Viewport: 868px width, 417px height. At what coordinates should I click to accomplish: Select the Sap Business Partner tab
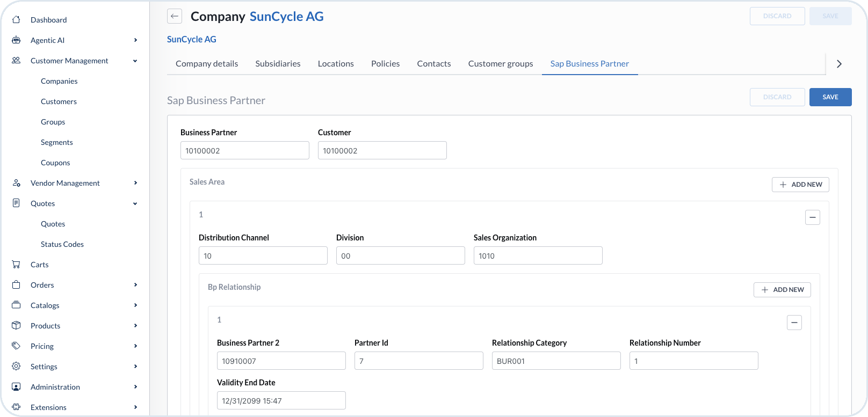click(x=590, y=64)
